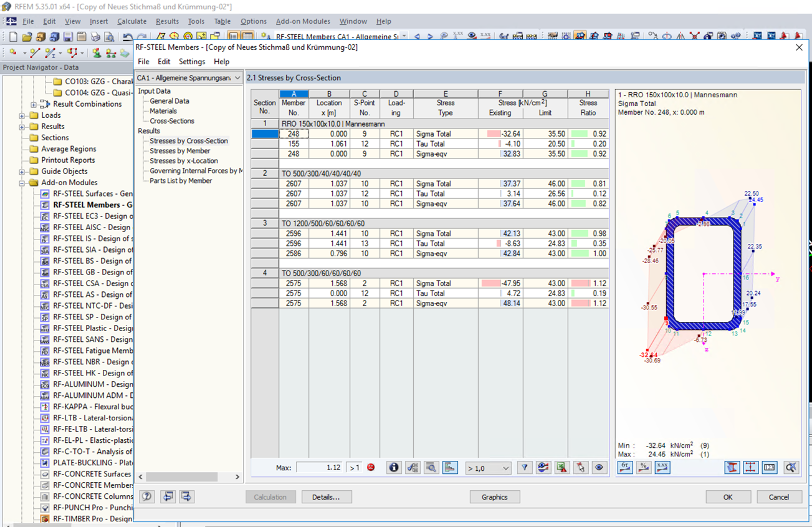Select Stresses by x-Location in the tree

[x=184, y=161]
